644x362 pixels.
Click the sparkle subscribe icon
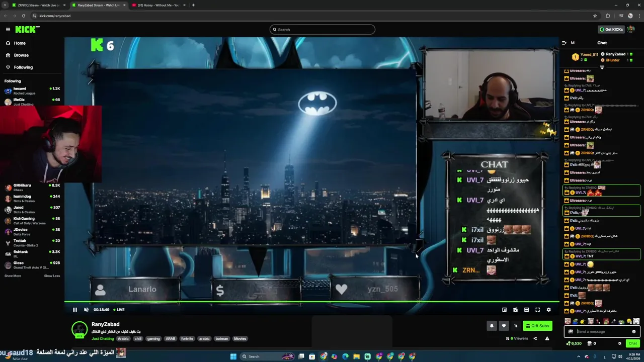(516, 326)
